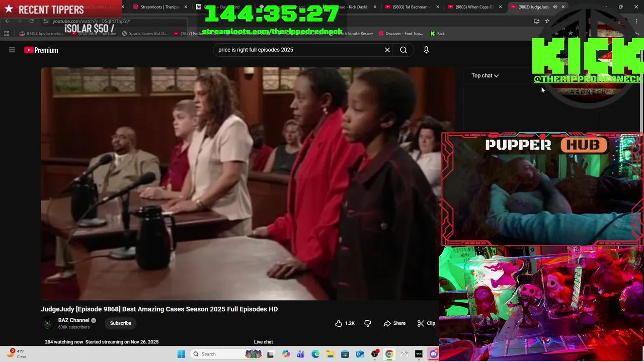Mute the JudgeJudy tab audio icon
This screenshot has height=362, width=644.
555,7
